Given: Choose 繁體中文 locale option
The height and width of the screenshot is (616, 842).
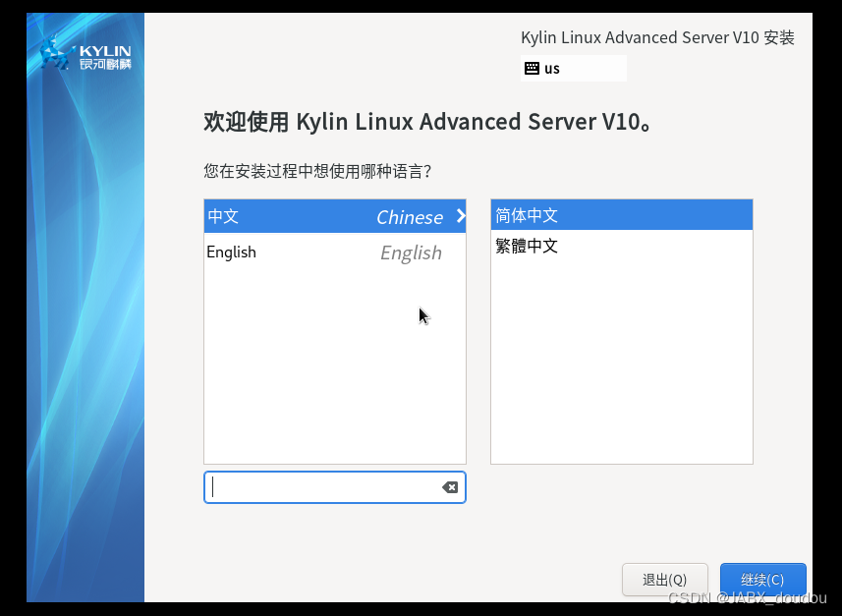Looking at the screenshot, I should pyautogui.click(x=621, y=246).
